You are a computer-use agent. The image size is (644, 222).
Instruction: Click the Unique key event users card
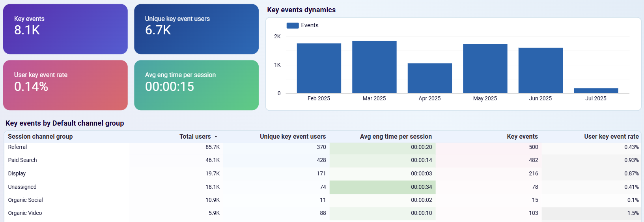196,29
